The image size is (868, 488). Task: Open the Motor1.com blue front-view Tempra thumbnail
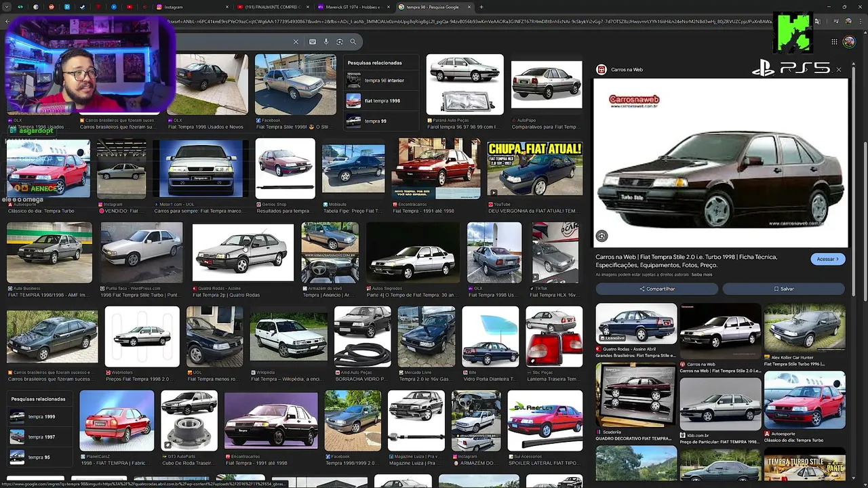(201, 169)
